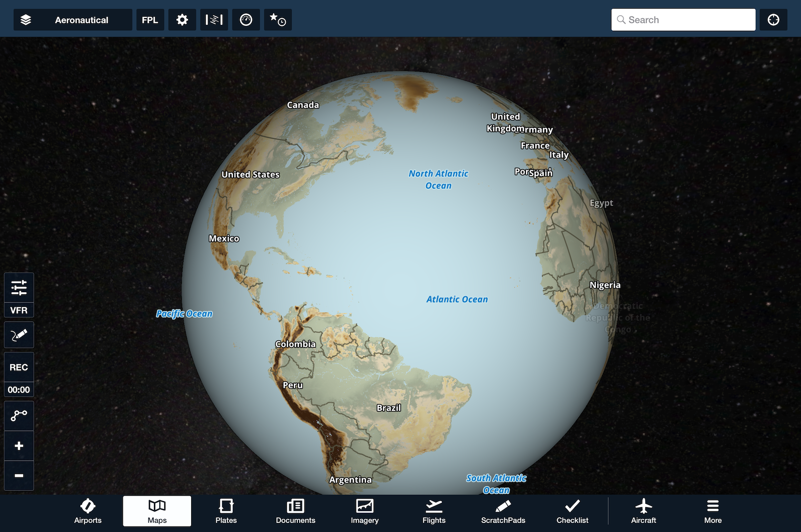This screenshot has height=532, width=801.
Task: Open the route ruler tool
Action: coord(19,416)
